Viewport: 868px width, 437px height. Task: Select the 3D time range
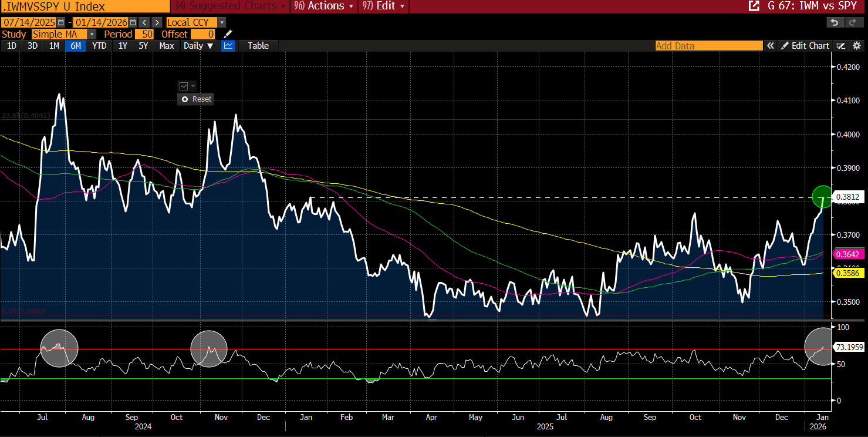pos(32,46)
